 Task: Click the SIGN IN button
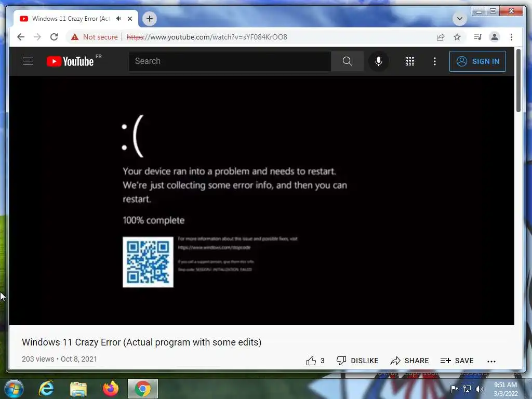pyautogui.click(x=477, y=61)
